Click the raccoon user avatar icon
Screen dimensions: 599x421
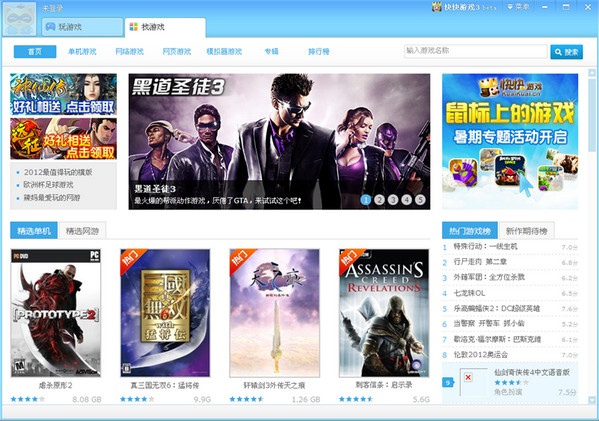[19, 19]
